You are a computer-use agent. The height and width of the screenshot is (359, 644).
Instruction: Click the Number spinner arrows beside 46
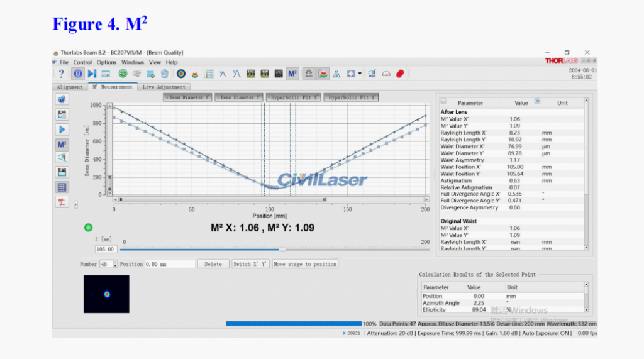(x=115, y=264)
